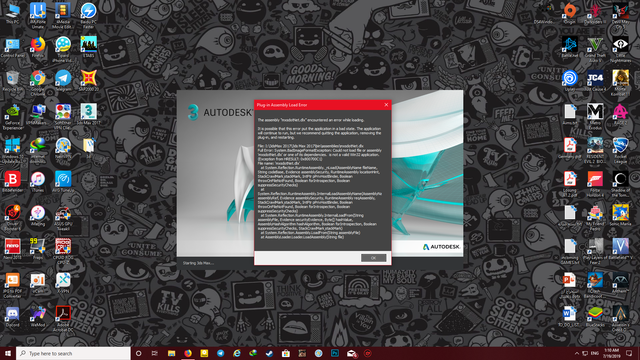Open the Resident Evil 2 desktop shortcut
The height and width of the screenshot is (360, 640).
pos(595,151)
